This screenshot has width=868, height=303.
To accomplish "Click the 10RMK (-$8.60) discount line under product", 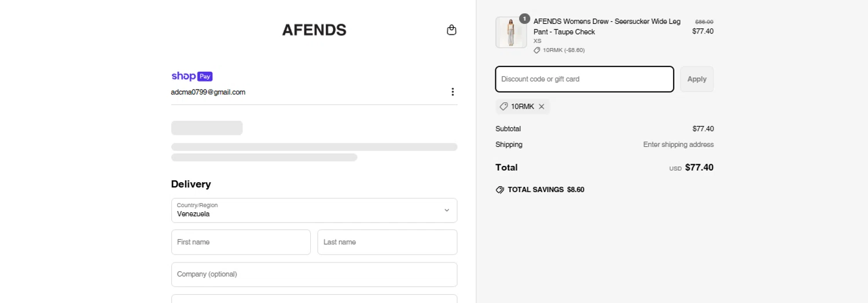I will (x=559, y=50).
